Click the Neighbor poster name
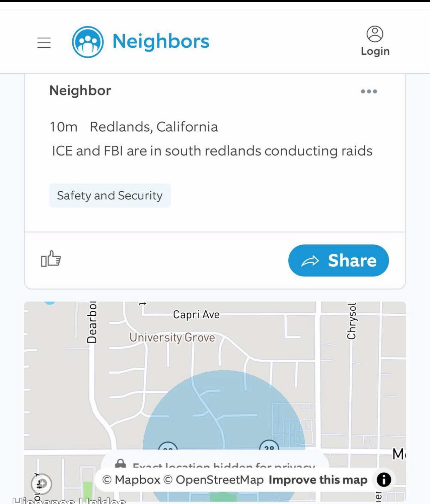 [x=80, y=90]
